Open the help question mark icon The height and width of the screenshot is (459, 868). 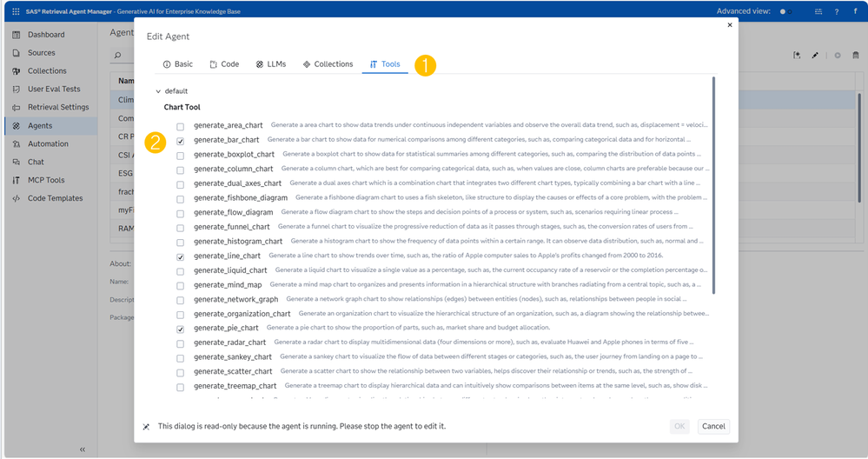tap(837, 11)
